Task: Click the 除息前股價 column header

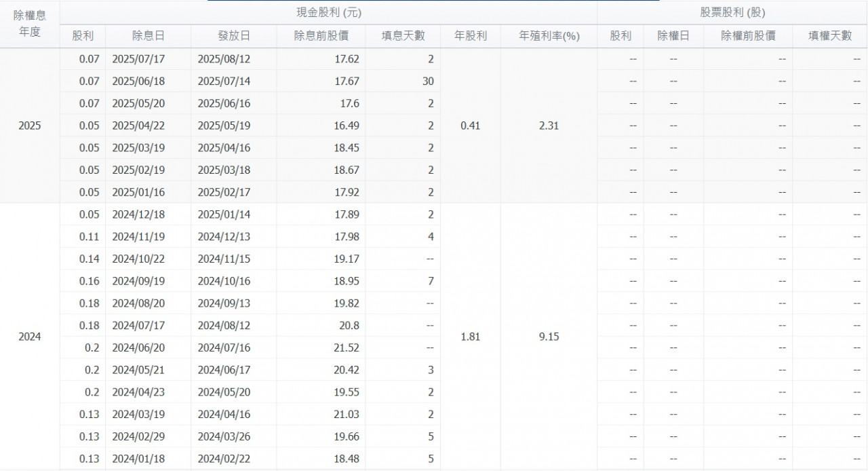Action: pos(321,36)
